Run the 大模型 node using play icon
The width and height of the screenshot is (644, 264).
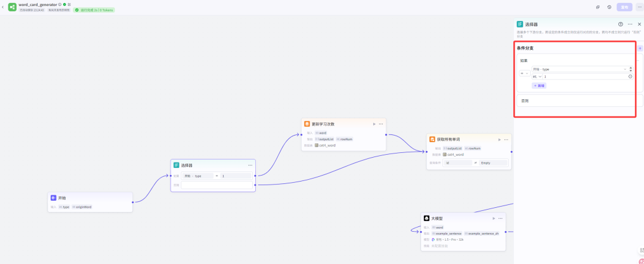(494, 219)
